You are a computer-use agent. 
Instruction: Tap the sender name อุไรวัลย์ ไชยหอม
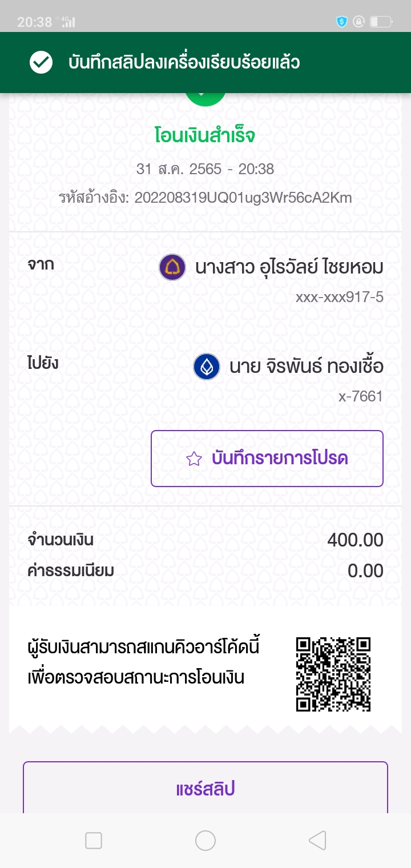click(x=289, y=267)
